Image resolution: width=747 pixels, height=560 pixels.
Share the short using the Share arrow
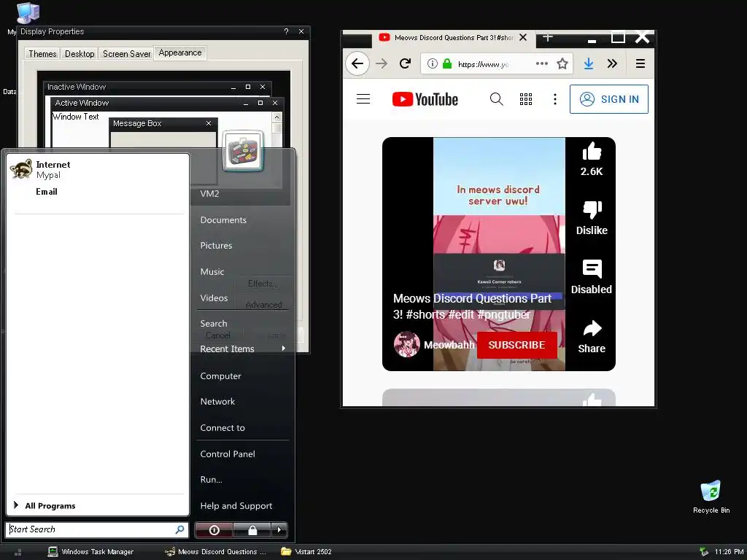click(592, 329)
